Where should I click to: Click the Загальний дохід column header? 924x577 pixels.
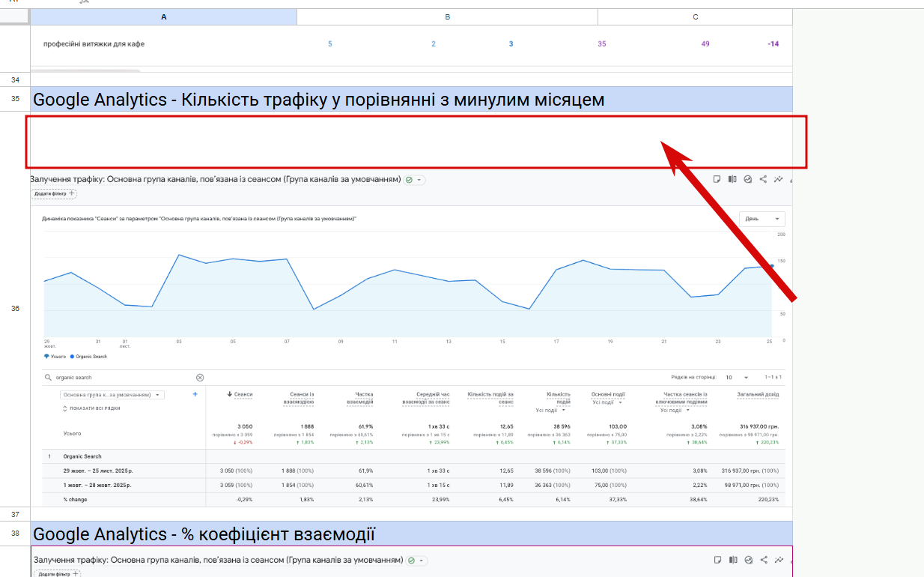coord(758,394)
